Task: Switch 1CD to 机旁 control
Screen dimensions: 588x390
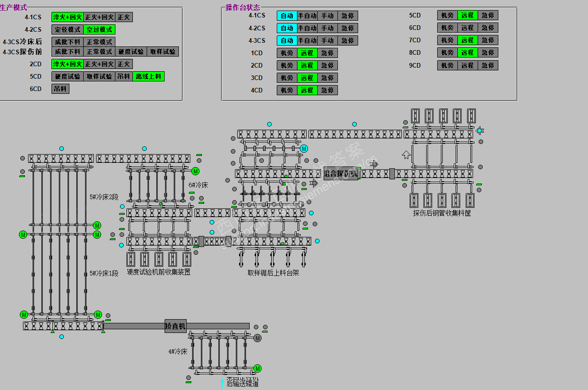Action: point(287,53)
